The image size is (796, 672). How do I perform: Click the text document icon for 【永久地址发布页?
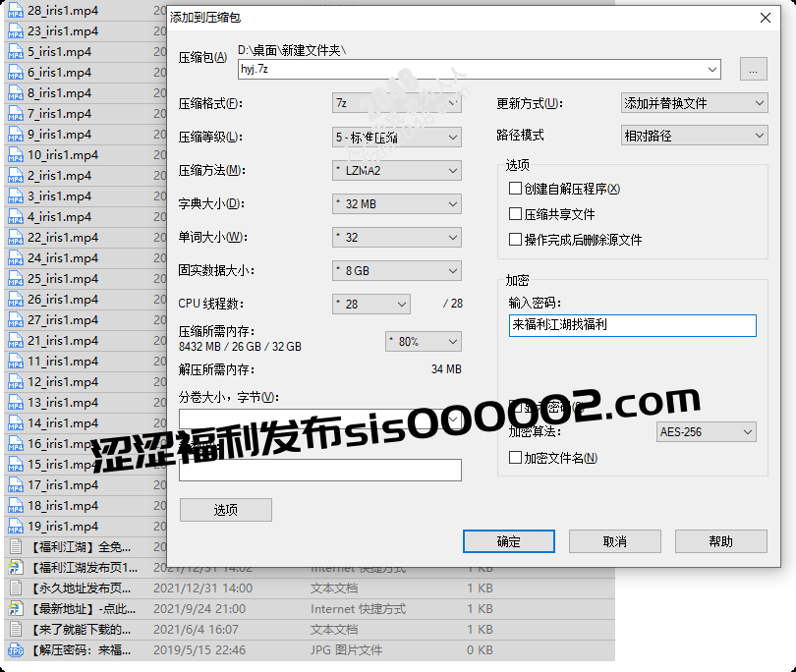16,588
